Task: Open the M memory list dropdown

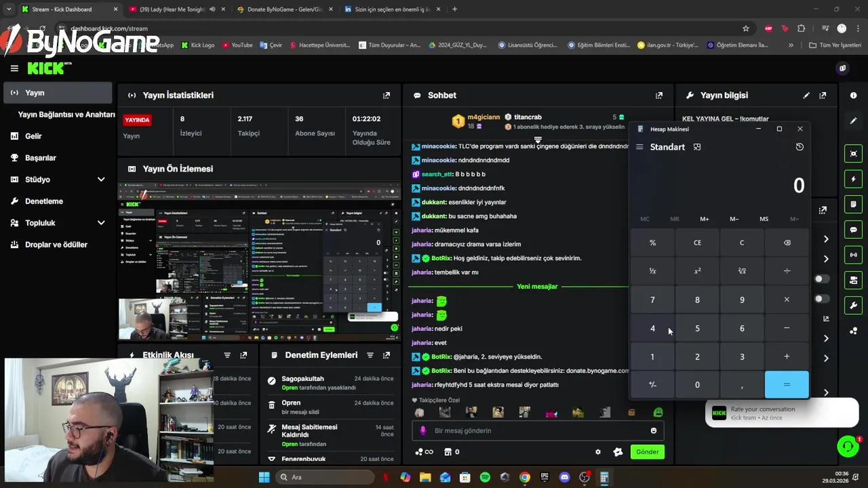Action: 794,219
